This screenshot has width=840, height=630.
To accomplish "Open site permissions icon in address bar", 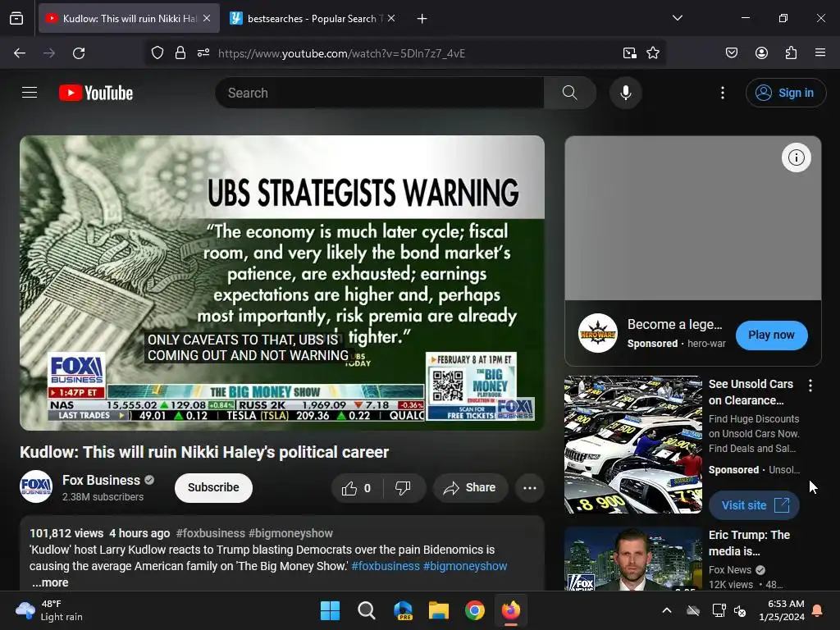I will click(203, 53).
